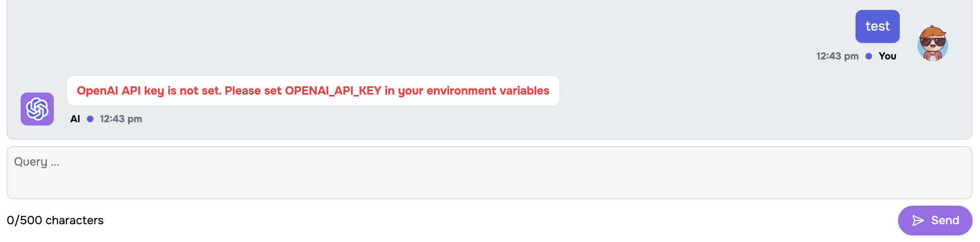
Task: Click the 12:43 pm timestamp near You
Action: pos(837,56)
